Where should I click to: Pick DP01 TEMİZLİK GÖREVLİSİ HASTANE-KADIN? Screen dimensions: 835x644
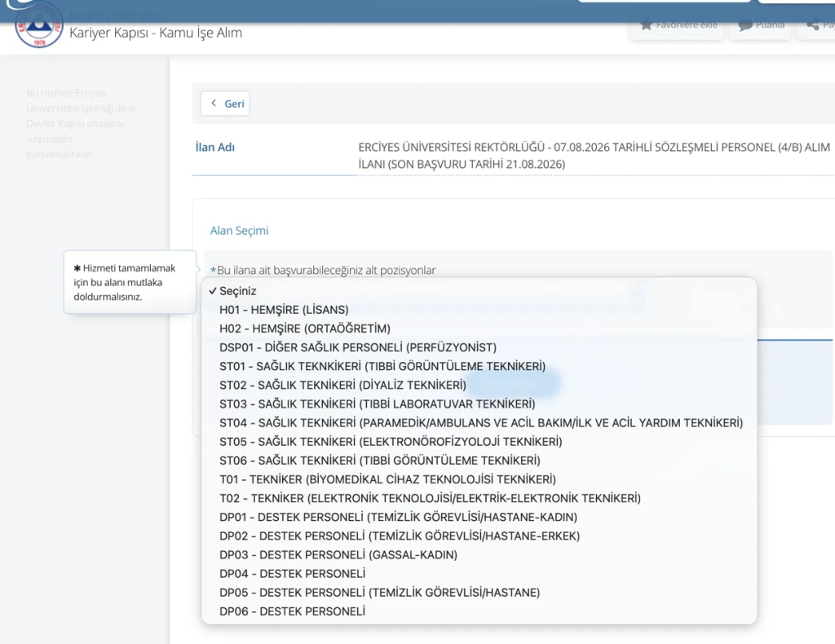[479, 517]
